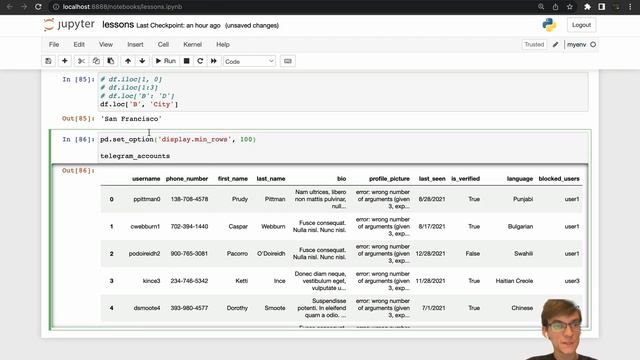Screen dimensions: 640x360
Task: Interrupt the kernel with stop icon
Action: click(187, 61)
